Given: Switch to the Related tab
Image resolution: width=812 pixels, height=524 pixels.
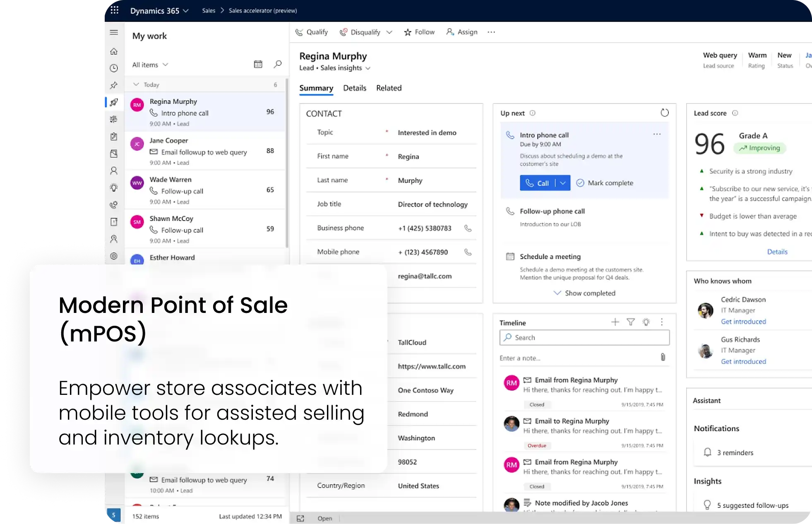Looking at the screenshot, I should (x=389, y=88).
